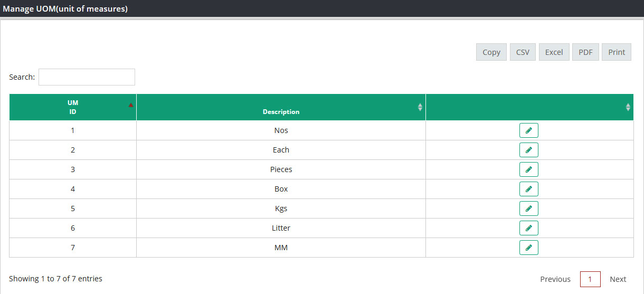
Task: Edit the MM unit row
Action: click(528, 248)
